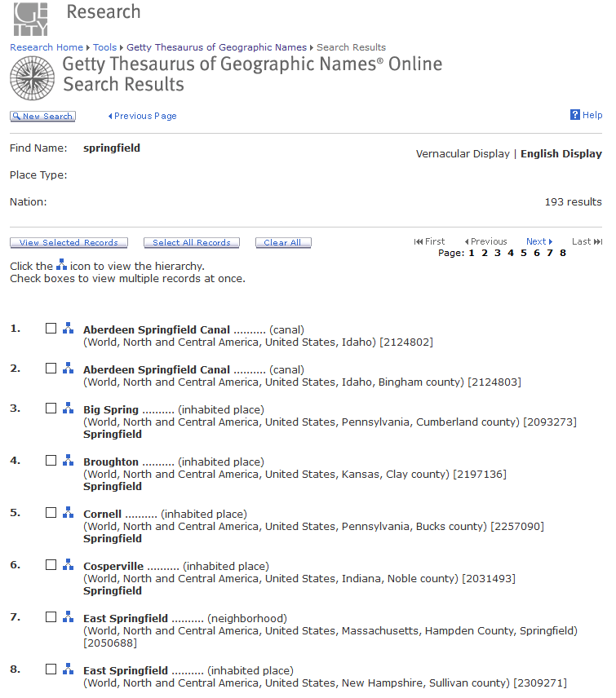Go to results page 4
Image resolution: width=616 pixels, height=698 pixels.
[x=511, y=253]
